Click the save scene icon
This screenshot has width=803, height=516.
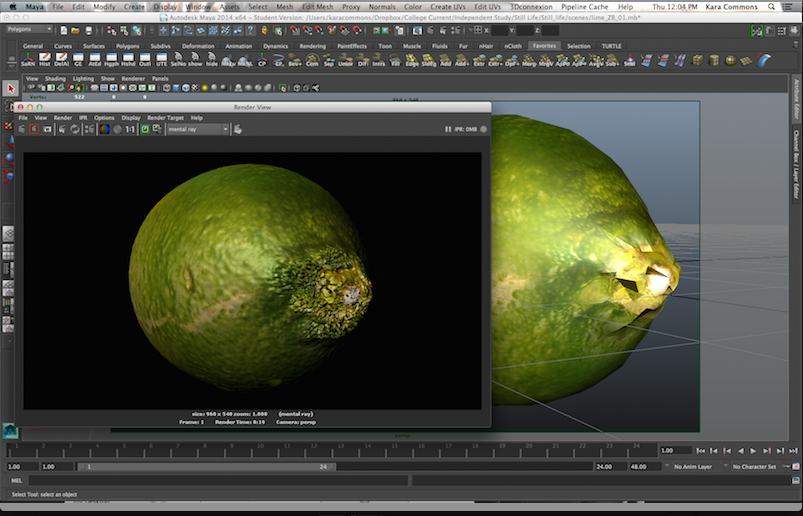(88, 30)
